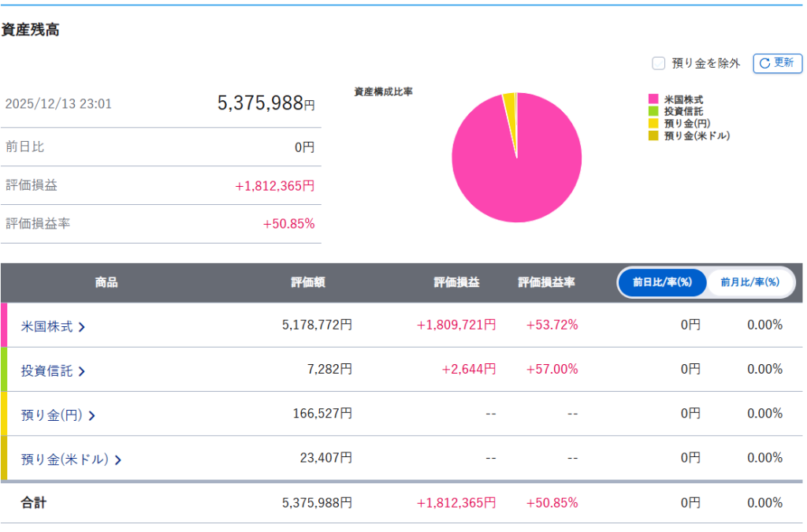This screenshot has width=807, height=532.
Task: Open the 投資信託 product link
Action: tap(46, 370)
